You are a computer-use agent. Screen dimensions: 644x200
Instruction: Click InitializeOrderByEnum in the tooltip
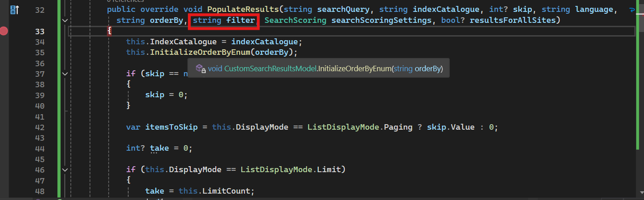354,68
